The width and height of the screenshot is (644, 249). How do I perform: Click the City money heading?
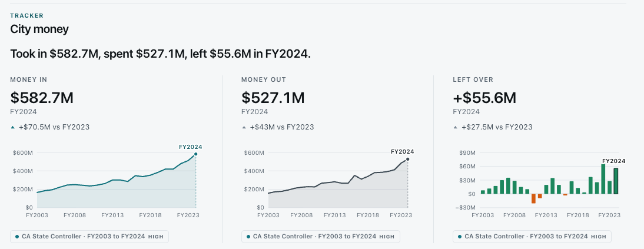(39, 29)
